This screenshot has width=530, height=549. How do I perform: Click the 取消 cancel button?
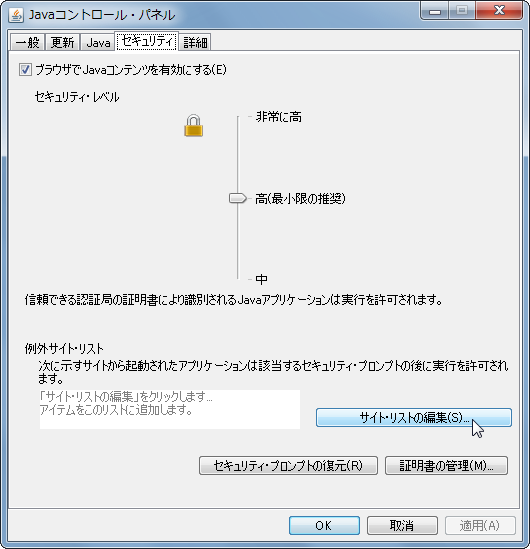click(402, 525)
